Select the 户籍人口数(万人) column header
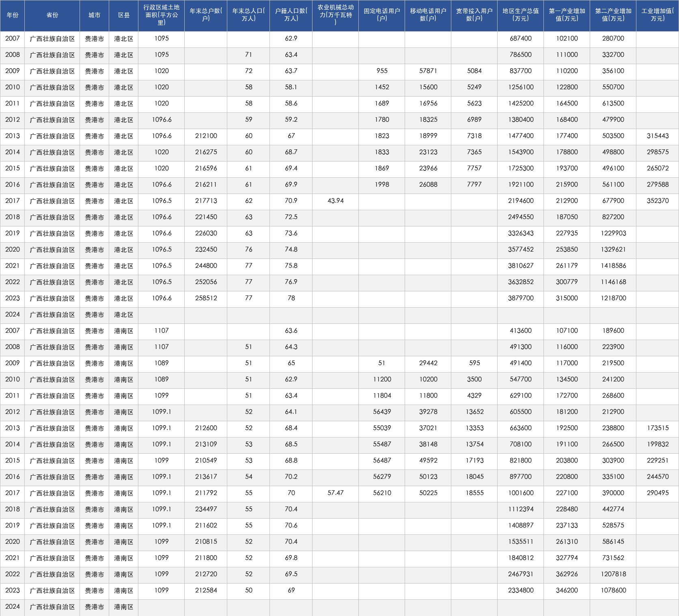 [x=291, y=15]
